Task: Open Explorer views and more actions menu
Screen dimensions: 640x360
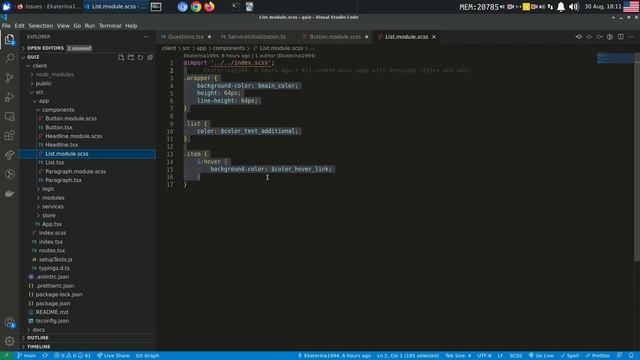Action: point(146,37)
